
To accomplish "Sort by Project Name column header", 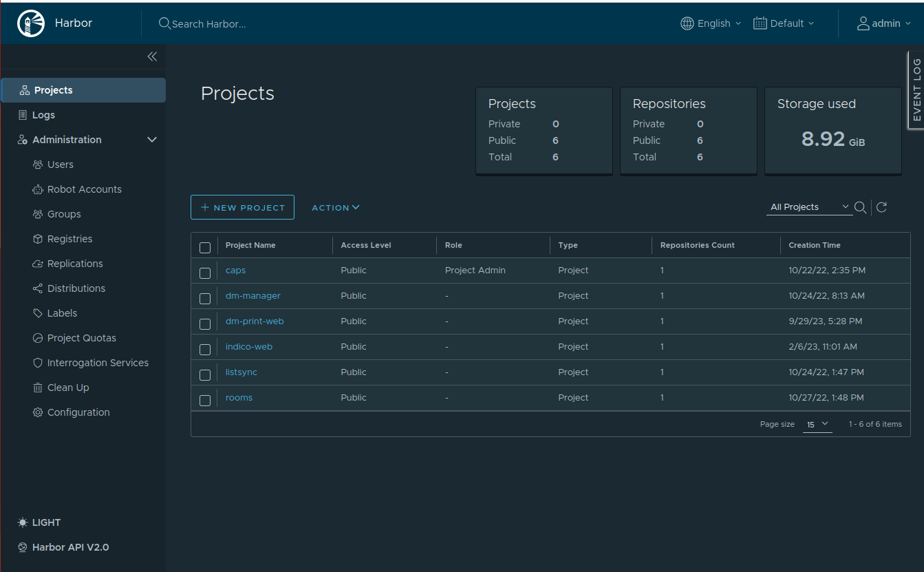I will [250, 245].
